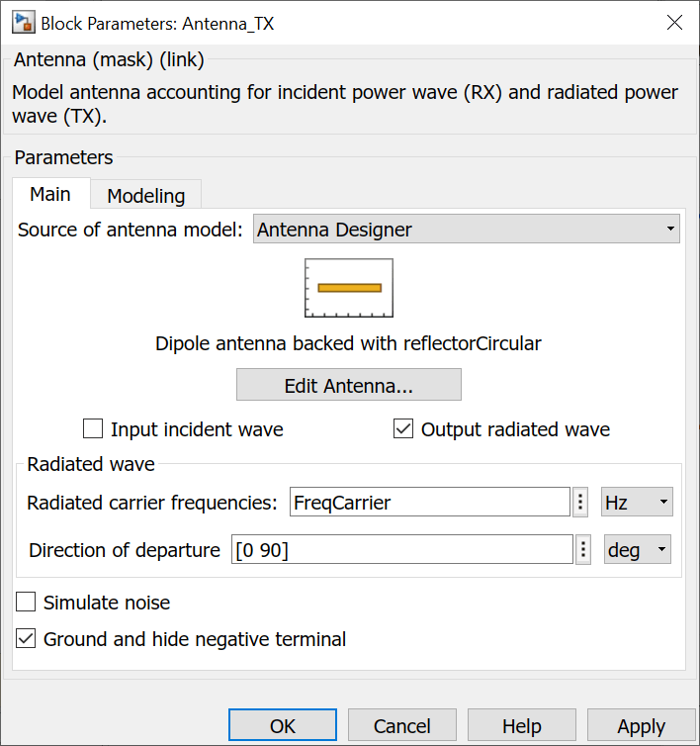Click the Radiated carrier frequencies input field

[429, 503]
